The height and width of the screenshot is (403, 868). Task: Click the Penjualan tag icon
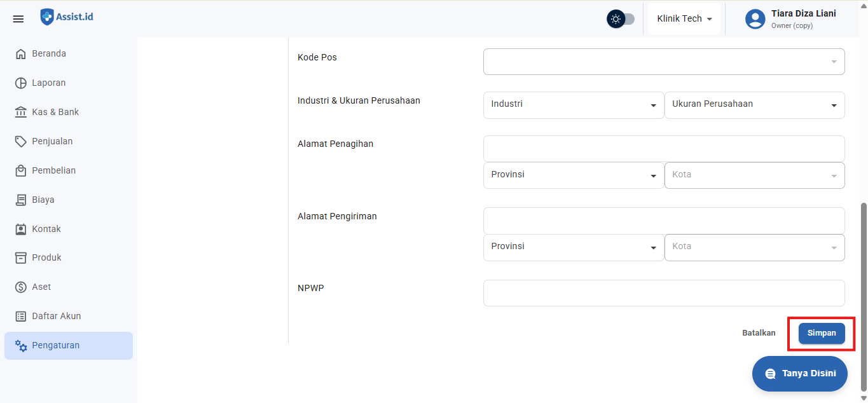[21, 141]
